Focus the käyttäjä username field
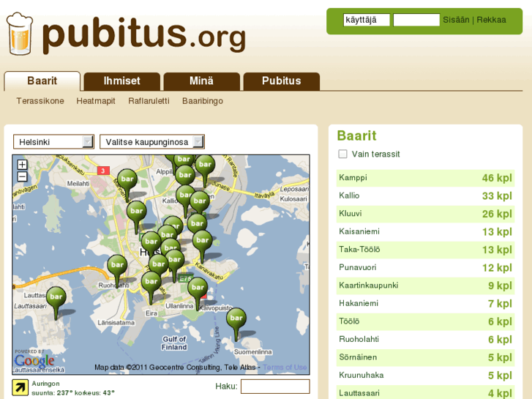The height and width of the screenshot is (399, 532). [367, 20]
